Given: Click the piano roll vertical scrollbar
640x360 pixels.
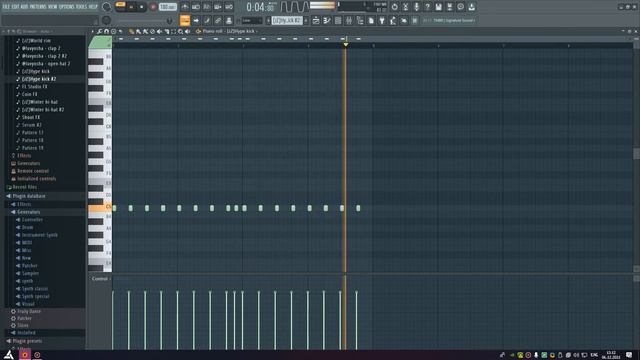Looking at the screenshot, I should tap(636, 153).
